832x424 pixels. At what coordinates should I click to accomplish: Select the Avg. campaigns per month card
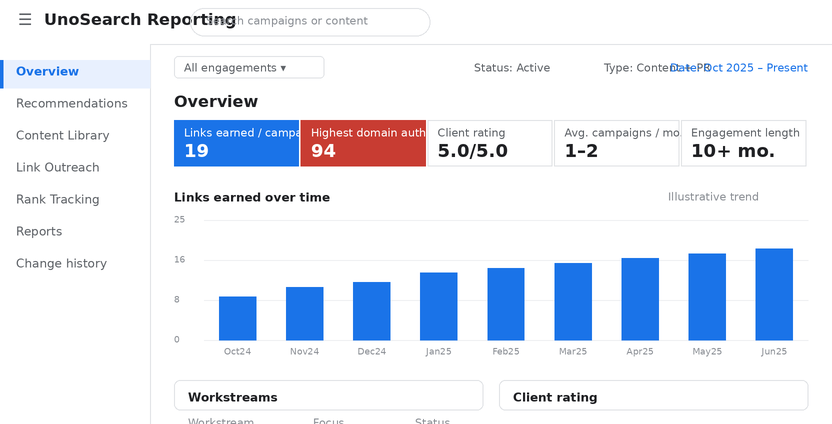(617, 143)
